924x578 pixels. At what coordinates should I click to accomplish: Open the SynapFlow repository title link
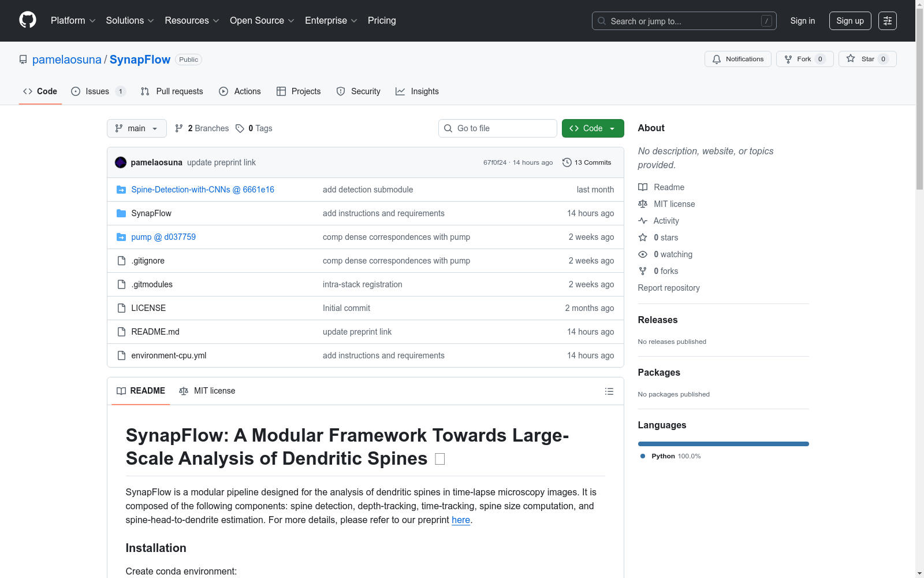140,60
